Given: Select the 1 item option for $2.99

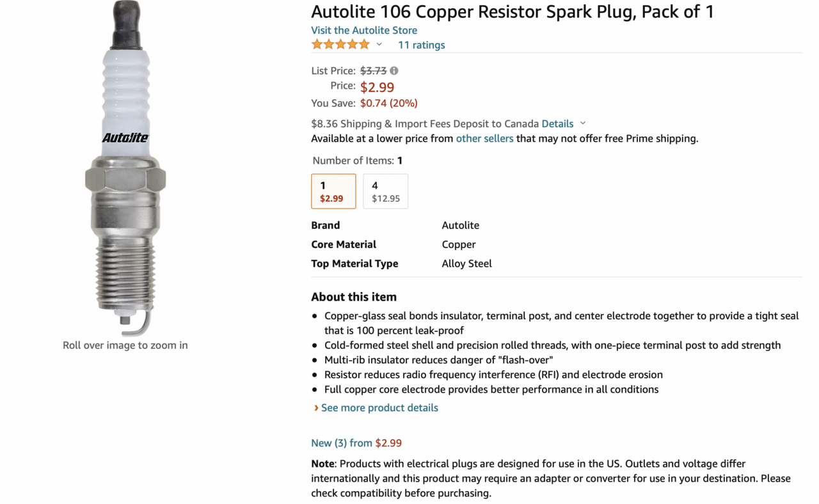Looking at the screenshot, I should [333, 191].
